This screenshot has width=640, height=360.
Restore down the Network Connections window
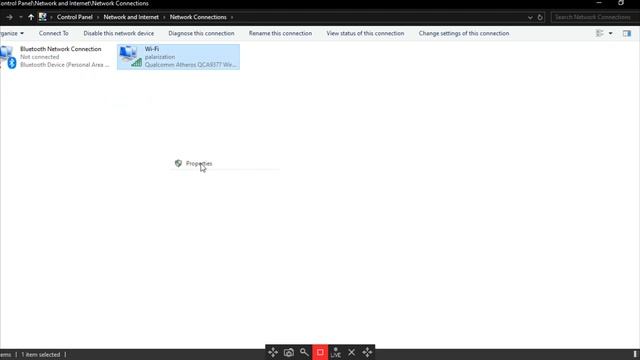pyautogui.click(x=621, y=3)
